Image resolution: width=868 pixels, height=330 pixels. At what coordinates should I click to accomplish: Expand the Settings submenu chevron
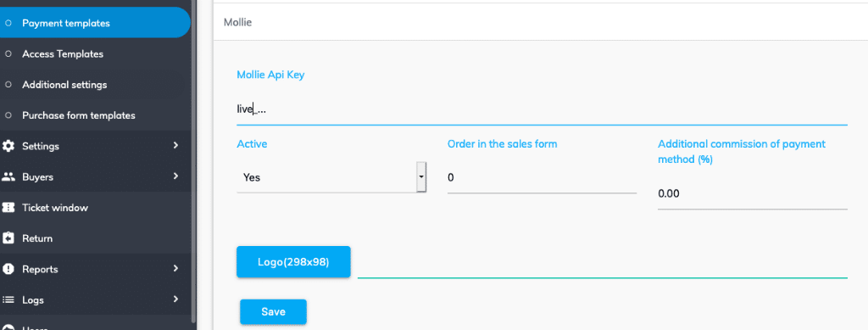pyautogui.click(x=176, y=146)
